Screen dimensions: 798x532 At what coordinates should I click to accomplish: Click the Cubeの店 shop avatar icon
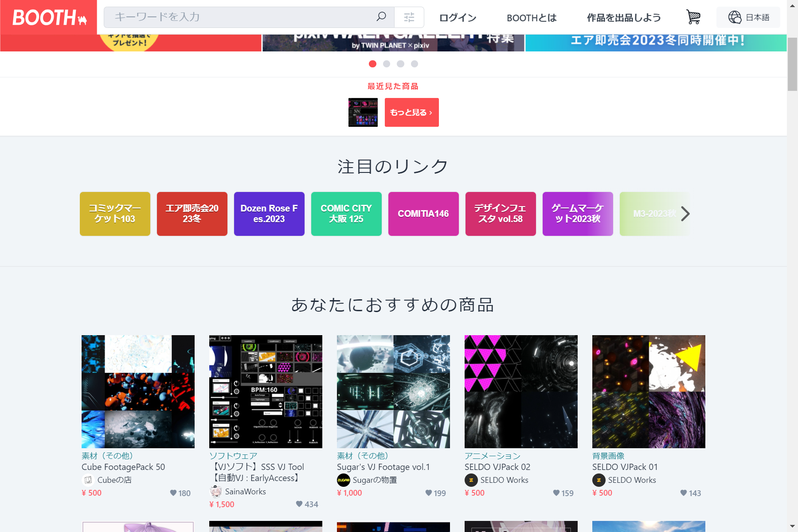(x=88, y=480)
